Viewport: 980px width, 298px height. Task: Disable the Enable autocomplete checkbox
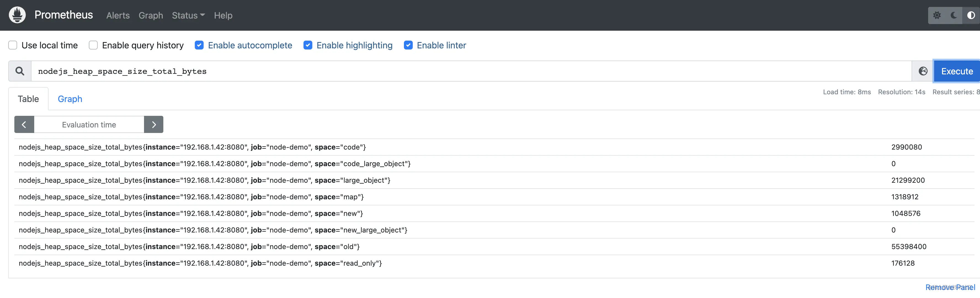pyautogui.click(x=199, y=45)
